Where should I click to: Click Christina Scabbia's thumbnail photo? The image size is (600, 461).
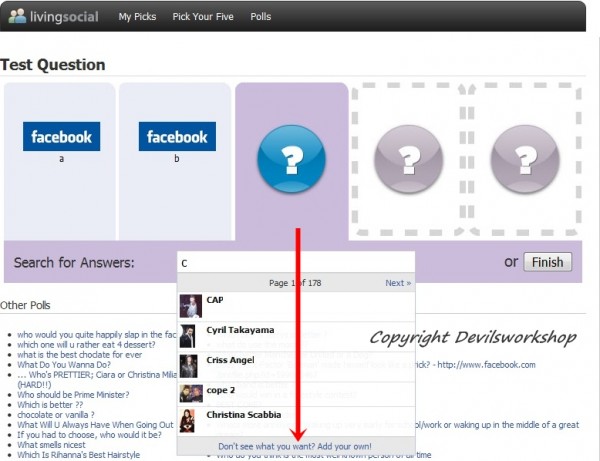[188, 421]
